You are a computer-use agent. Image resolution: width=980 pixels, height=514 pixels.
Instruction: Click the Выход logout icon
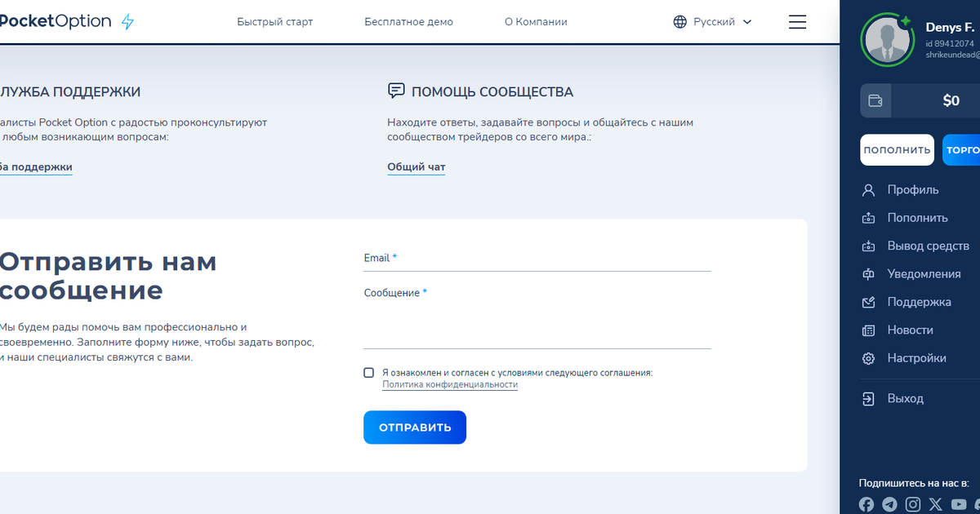click(869, 399)
